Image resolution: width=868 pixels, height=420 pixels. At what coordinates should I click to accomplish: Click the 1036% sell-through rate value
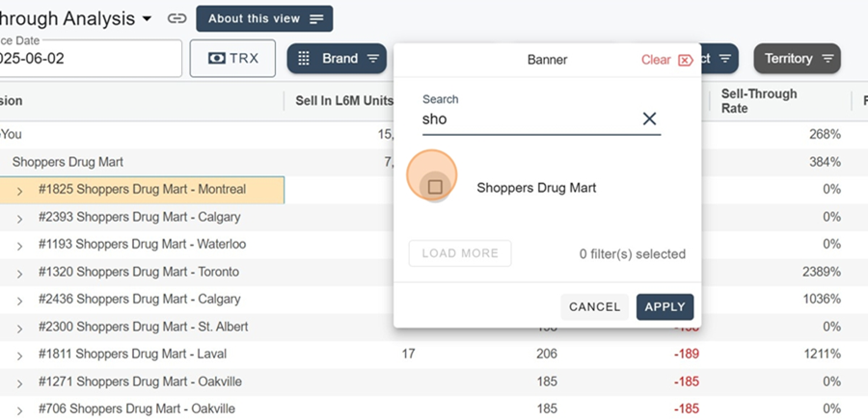click(x=822, y=299)
